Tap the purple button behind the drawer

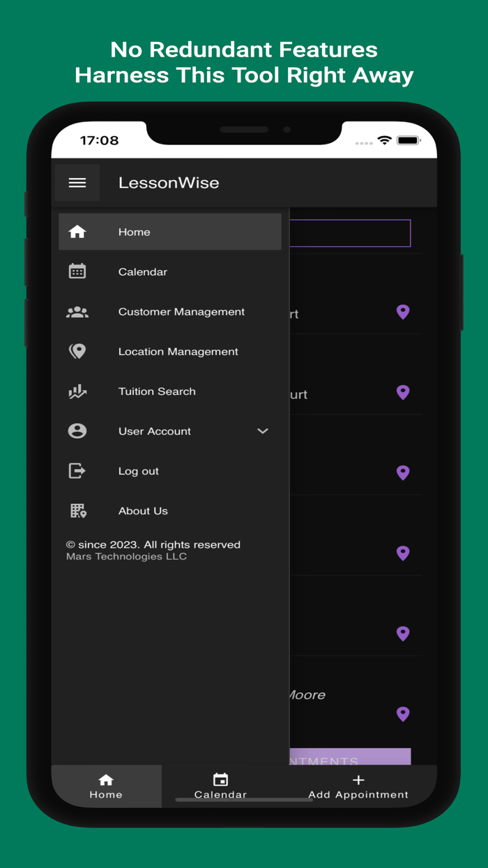click(350, 756)
